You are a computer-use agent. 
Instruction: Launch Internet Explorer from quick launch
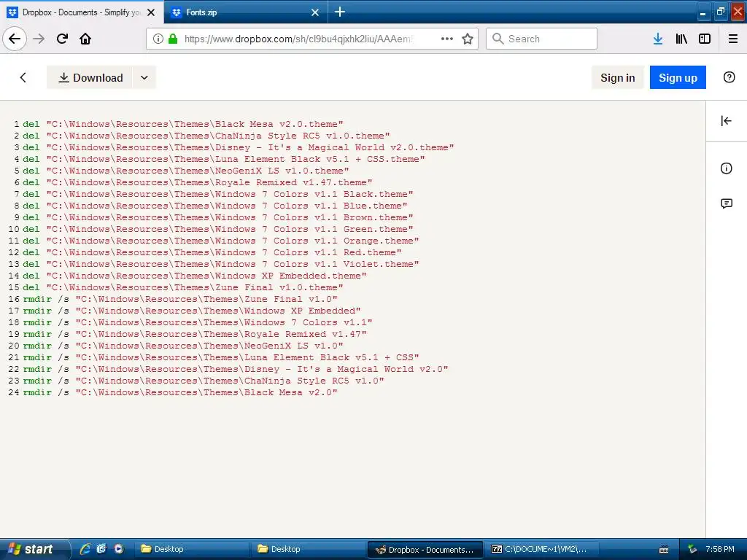(x=85, y=549)
